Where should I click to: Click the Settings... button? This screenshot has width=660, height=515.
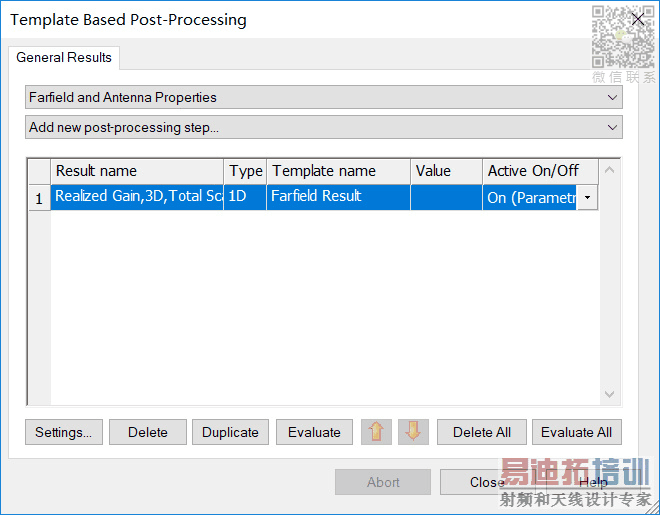(x=63, y=432)
